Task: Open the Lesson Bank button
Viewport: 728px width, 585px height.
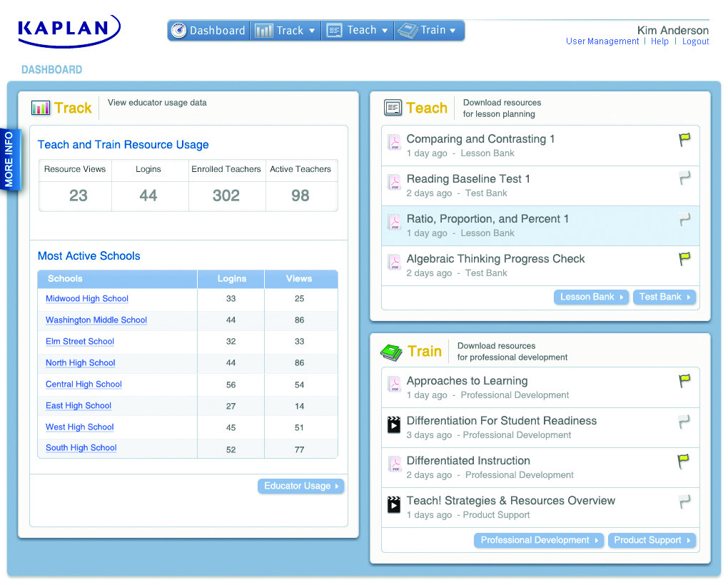Action: pyautogui.click(x=591, y=297)
